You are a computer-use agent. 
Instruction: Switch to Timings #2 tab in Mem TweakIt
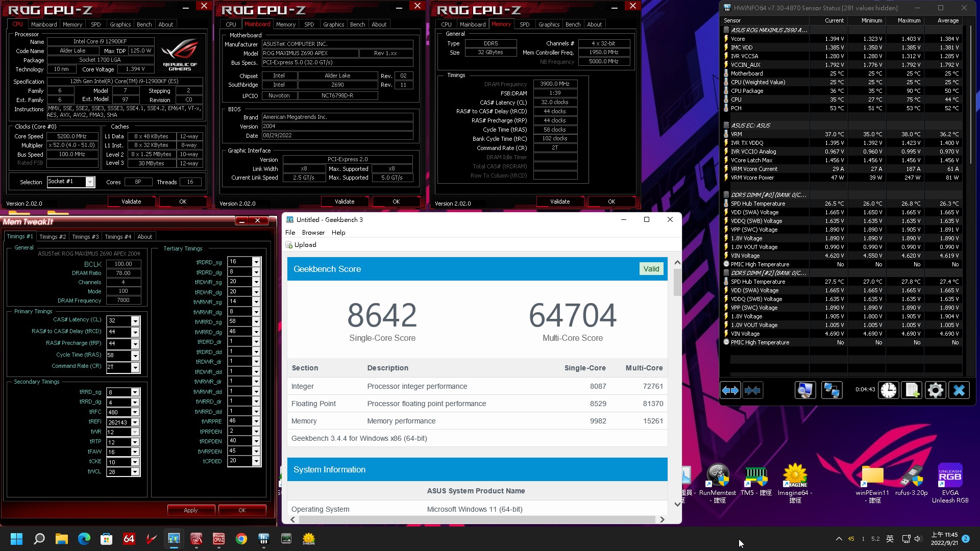coord(53,237)
